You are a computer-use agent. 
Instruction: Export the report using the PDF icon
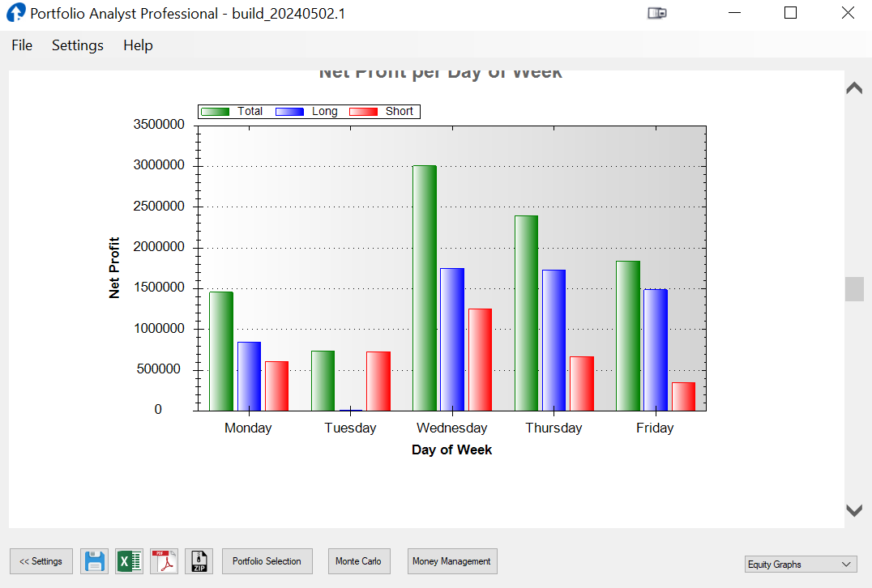click(165, 561)
